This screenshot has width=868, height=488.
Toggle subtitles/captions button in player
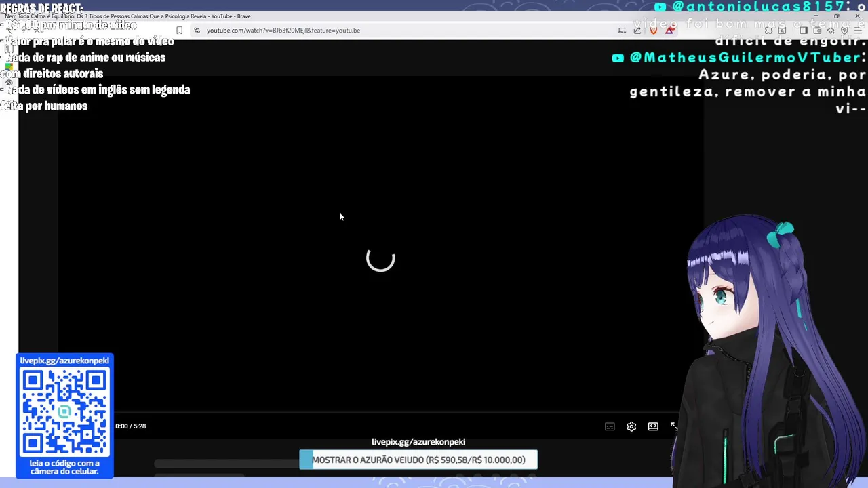(x=610, y=426)
